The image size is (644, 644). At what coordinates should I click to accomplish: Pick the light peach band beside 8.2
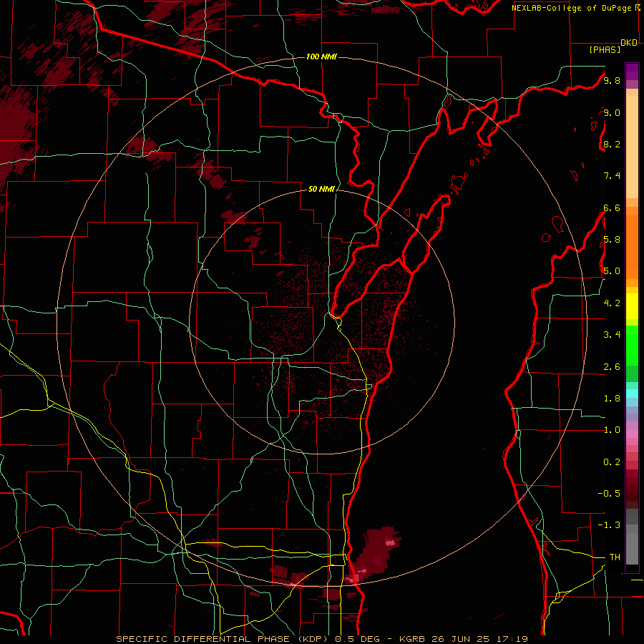[x=632, y=147]
